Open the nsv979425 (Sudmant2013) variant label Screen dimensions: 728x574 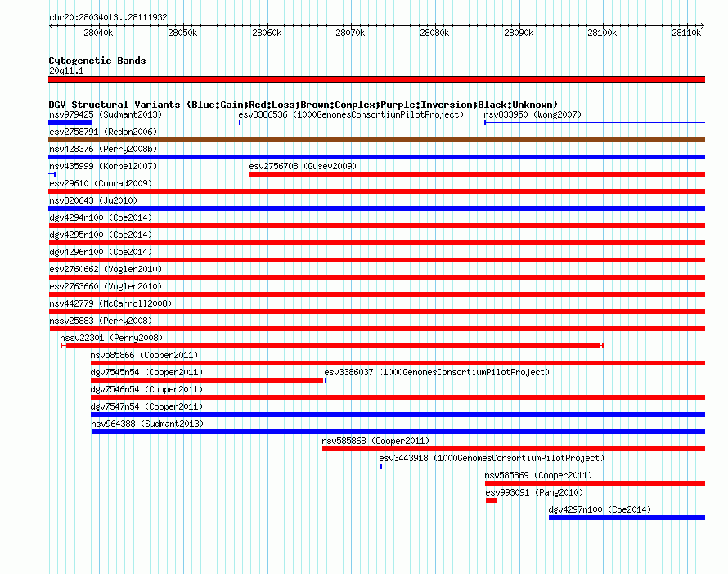click(x=106, y=114)
